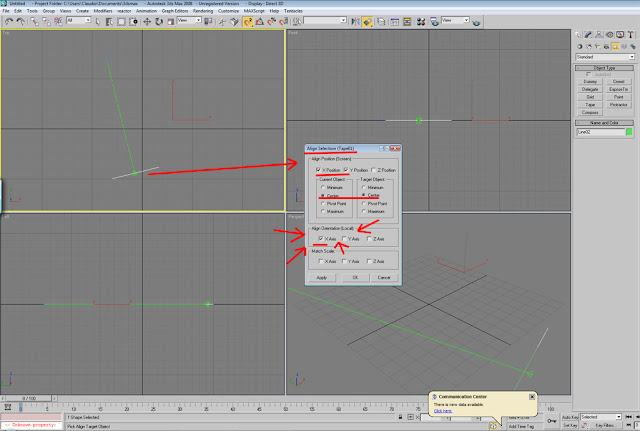Enable the Z Position checkbox
The height and width of the screenshot is (431, 640).
coord(373,169)
